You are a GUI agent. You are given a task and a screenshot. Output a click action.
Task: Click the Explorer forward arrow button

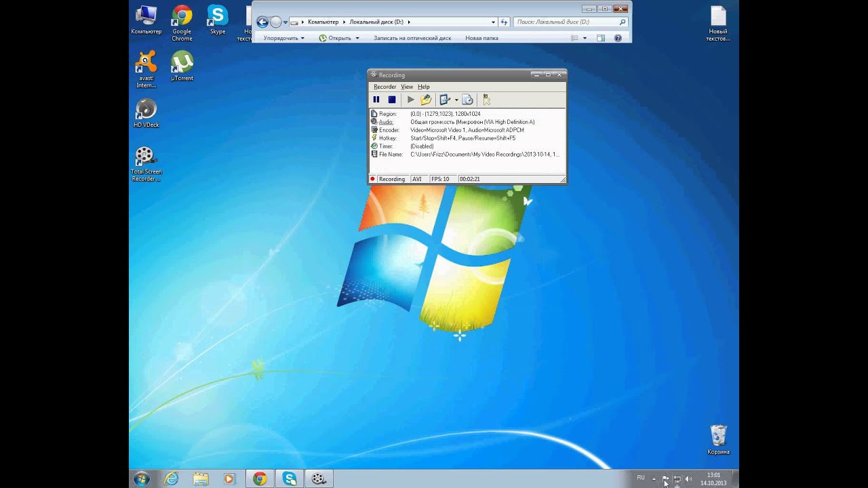pos(275,22)
